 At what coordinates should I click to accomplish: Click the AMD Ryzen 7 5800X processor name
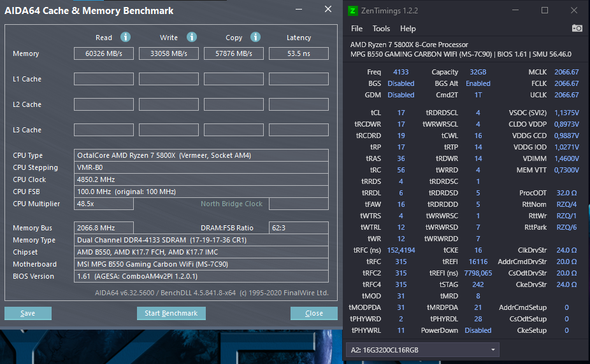(409, 45)
